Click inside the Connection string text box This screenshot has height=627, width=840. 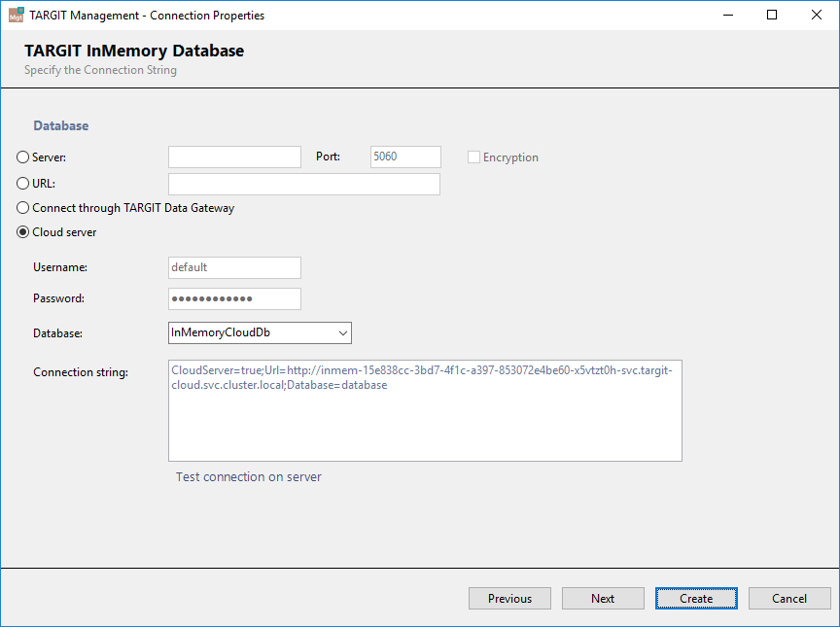point(425,410)
